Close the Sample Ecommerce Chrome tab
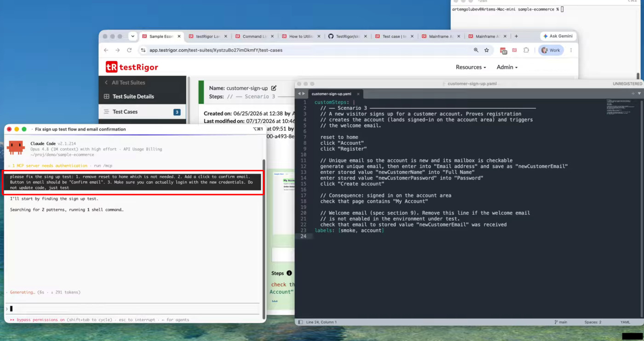The width and height of the screenshot is (644, 341). 179,36
